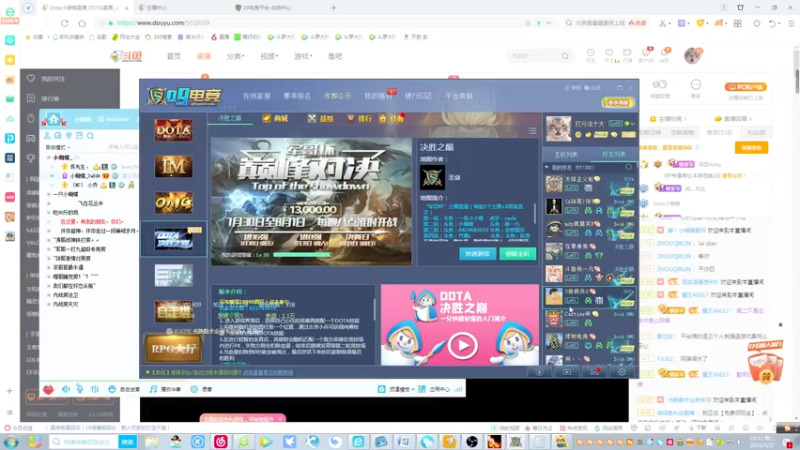
Task: Collapse the 我的好友 friends group
Action: (547, 167)
